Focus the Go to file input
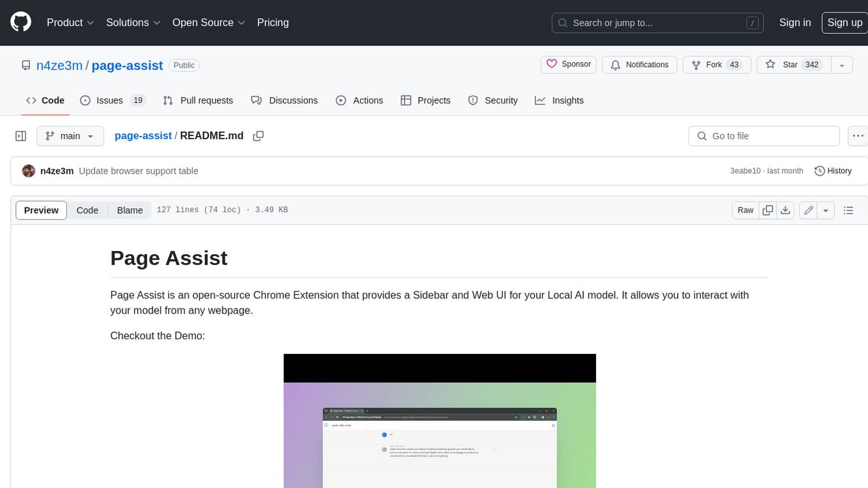Screen dimensions: 868x488 click(764, 136)
